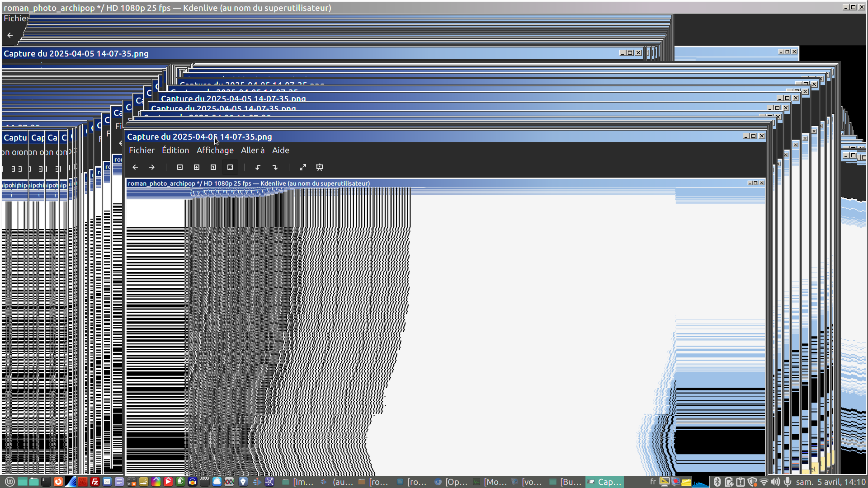Viewport: 868px width, 488px height.
Task: Rotate the image counterclockwise
Action: [x=258, y=167]
